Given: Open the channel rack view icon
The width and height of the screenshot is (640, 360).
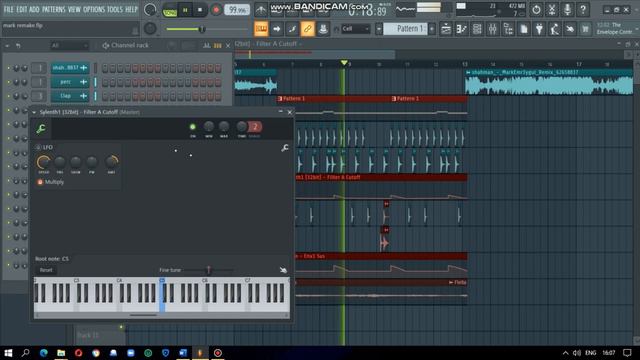Looking at the screenshot, I should [477, 29].
